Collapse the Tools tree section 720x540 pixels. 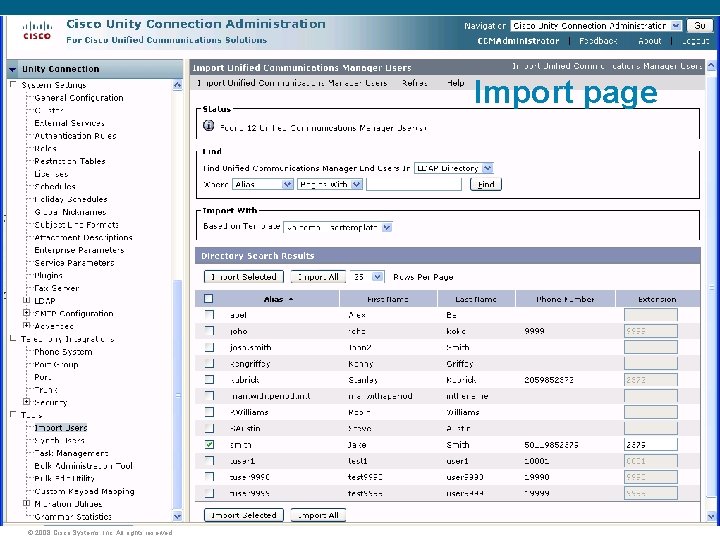coord(13,414)
